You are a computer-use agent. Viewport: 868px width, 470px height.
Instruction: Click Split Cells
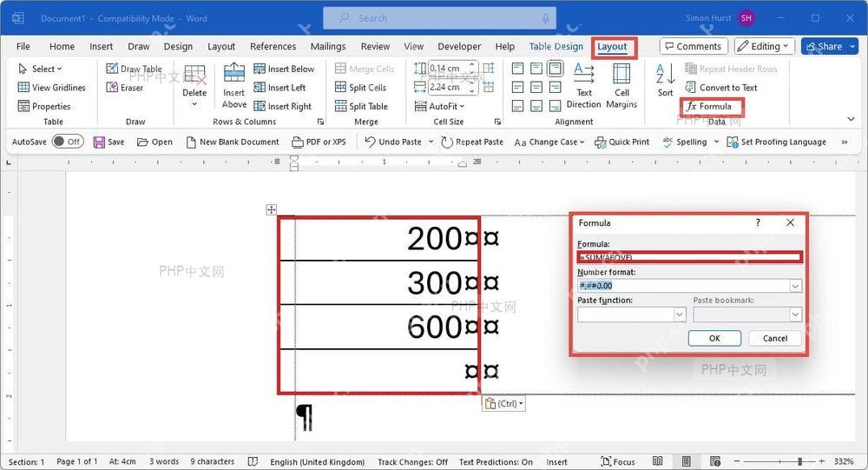point(360,88)
